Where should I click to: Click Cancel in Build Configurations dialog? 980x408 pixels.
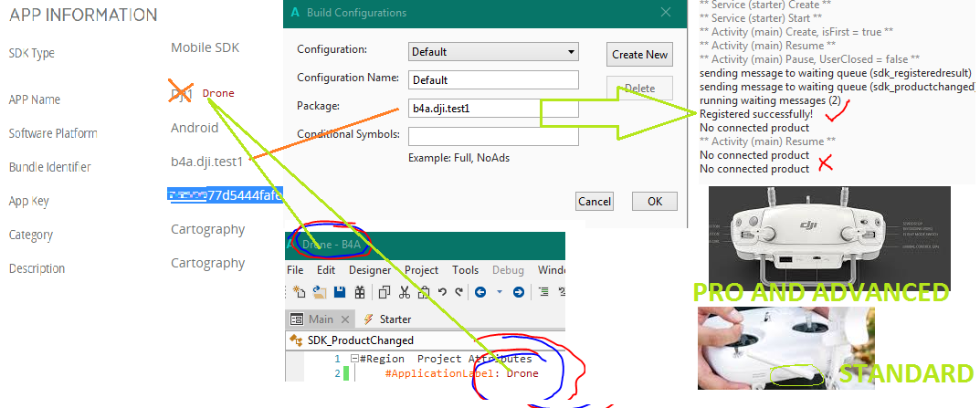[x=595, y=201]
